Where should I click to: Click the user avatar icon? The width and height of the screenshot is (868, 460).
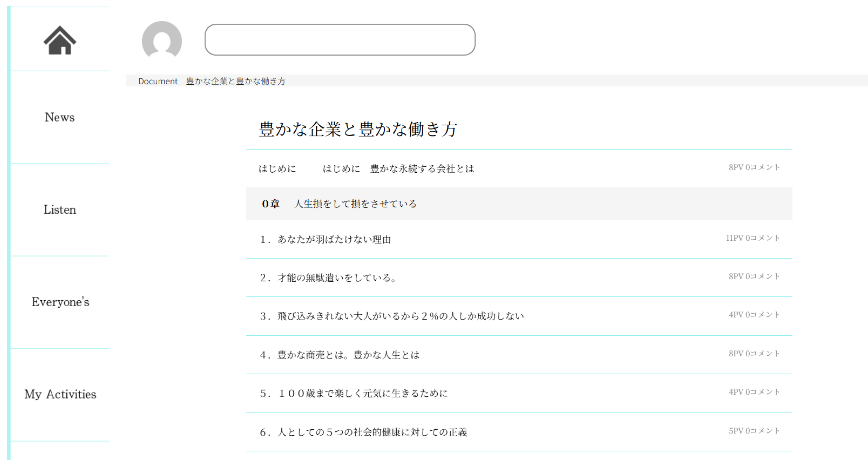[x=162, y=40]
